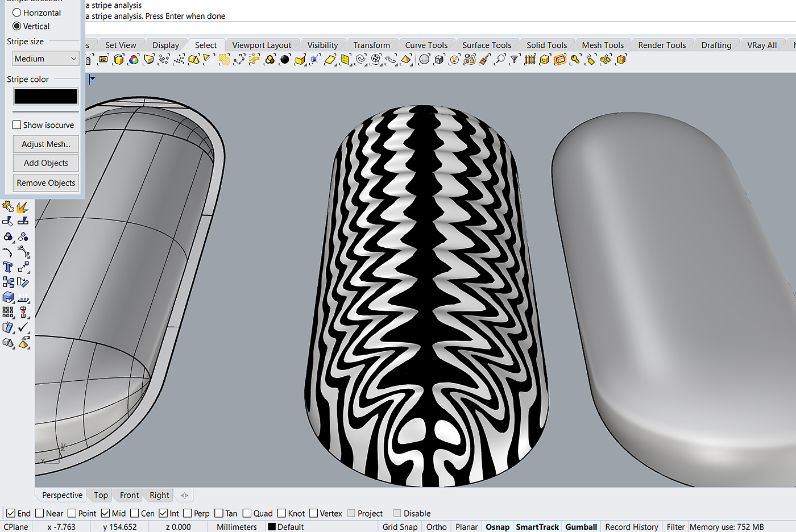
Task: Toggle the Near object snap checkbox
Action: [x=40, y=513]
